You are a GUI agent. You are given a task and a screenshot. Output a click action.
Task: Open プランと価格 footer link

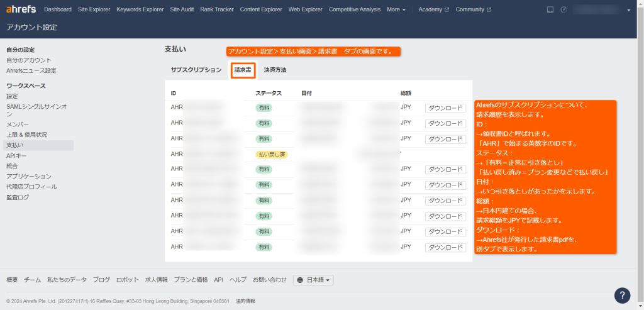(x=191, y=280)
